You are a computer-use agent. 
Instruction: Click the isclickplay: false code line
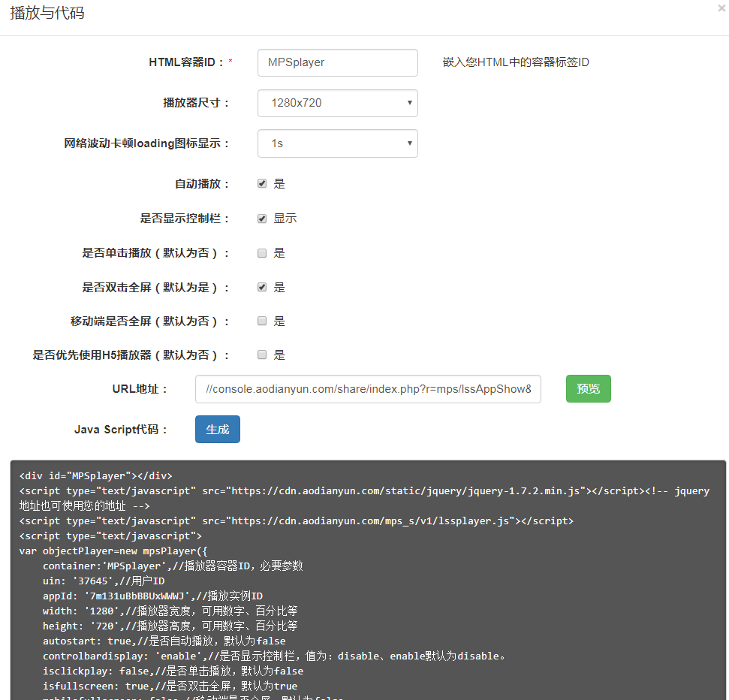tap(173, 671)
